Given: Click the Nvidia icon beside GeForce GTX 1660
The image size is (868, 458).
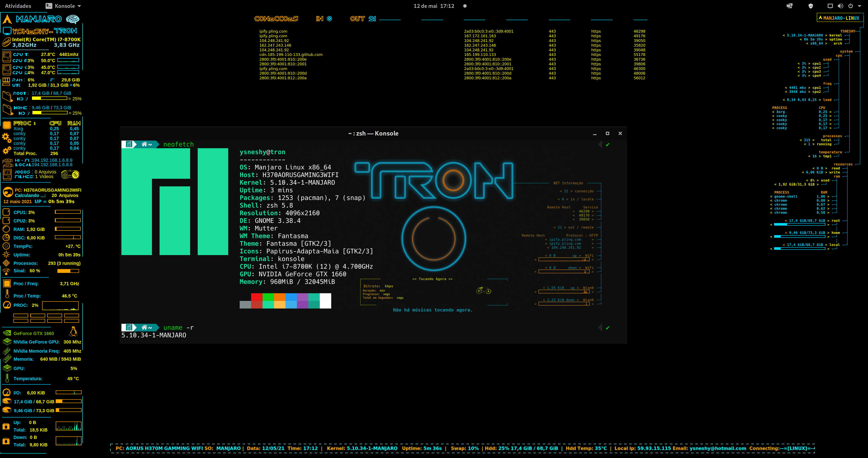Looking at the screenshot, I should pos(7,333).
